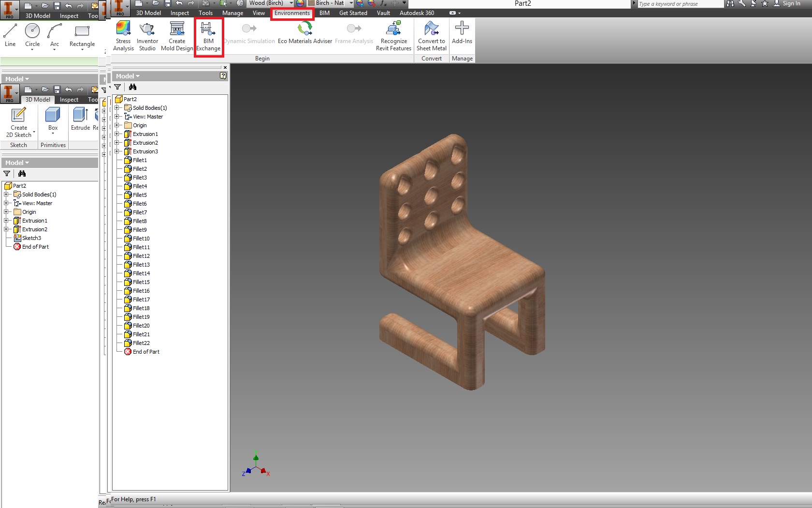Open the Manage ribbon tab
The width and height of the screenshot is (812, 508).
coord(232,13)
